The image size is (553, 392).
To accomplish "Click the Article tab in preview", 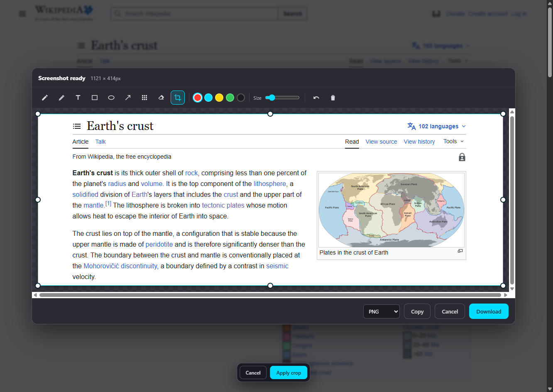I will click(x=81, y=142).
